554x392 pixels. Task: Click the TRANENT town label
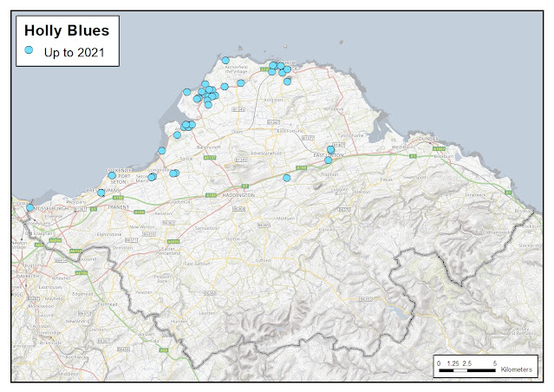tap(119, 207)
